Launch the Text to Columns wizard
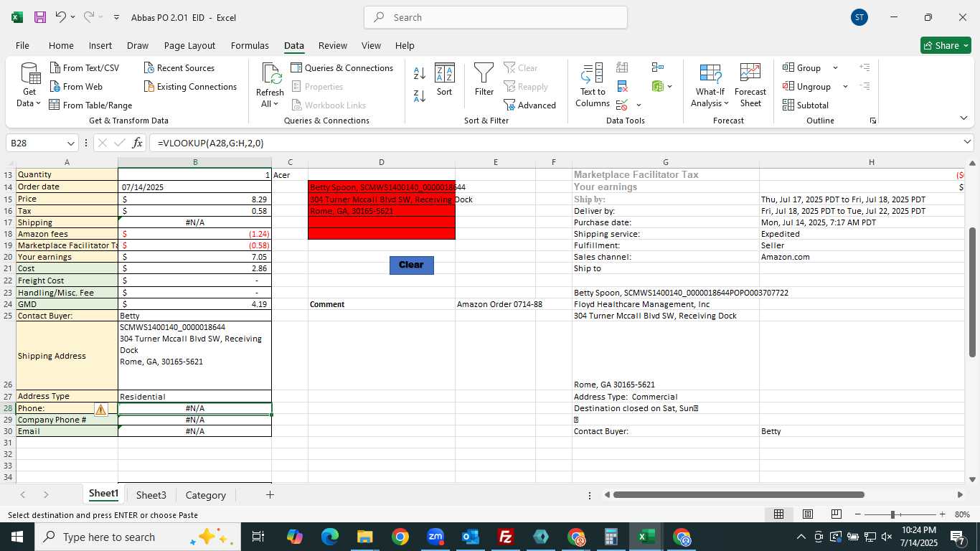 (593, 85)
